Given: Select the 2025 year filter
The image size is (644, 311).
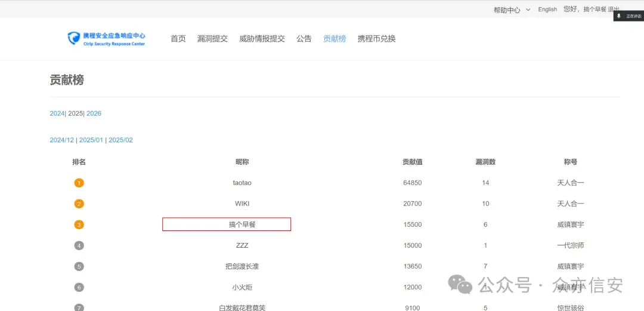Looking at the screenshot, I should point(75,113).
